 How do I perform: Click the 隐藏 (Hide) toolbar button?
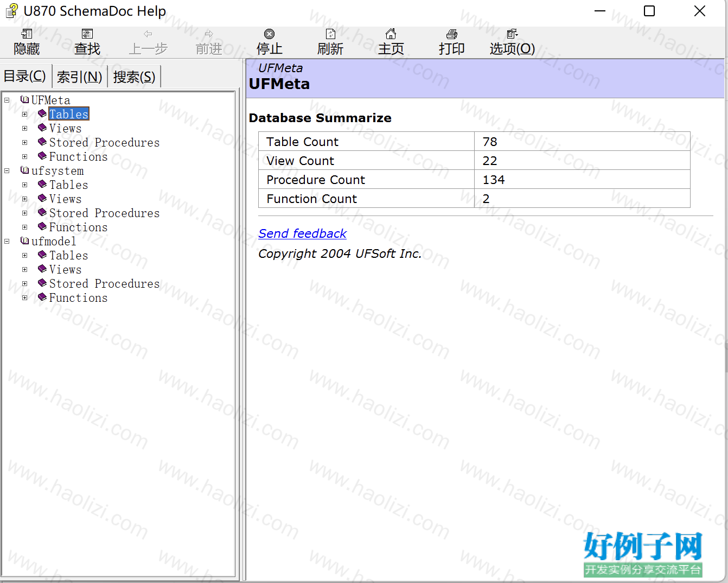pyautogui.click(x=27, y=43)
